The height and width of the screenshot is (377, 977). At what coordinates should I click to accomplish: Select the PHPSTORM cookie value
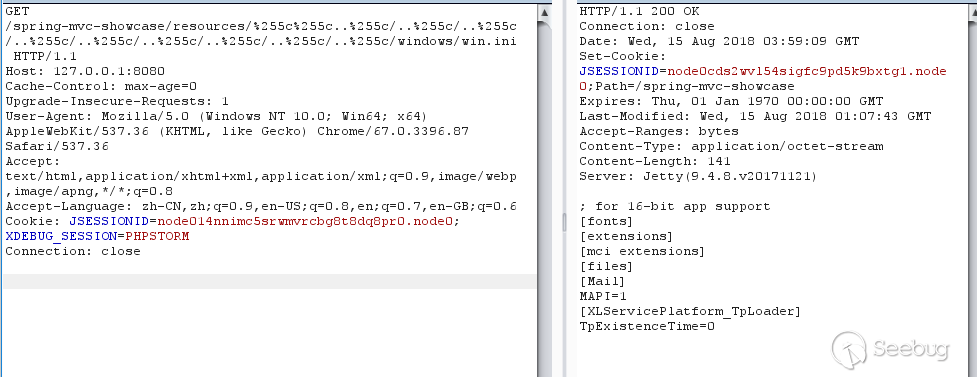pyautogui.click(x=157, y=236)
